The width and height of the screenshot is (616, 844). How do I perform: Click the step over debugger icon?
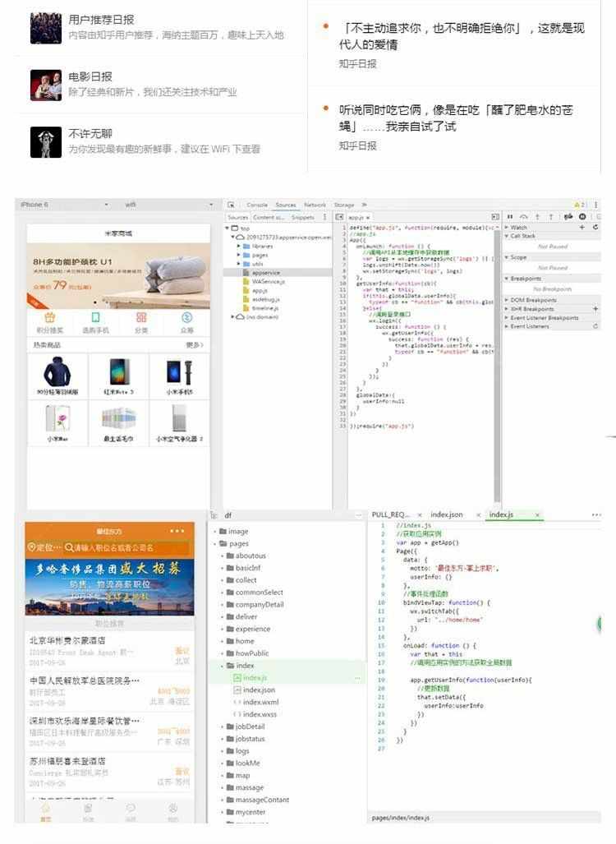tap(523, 216)
